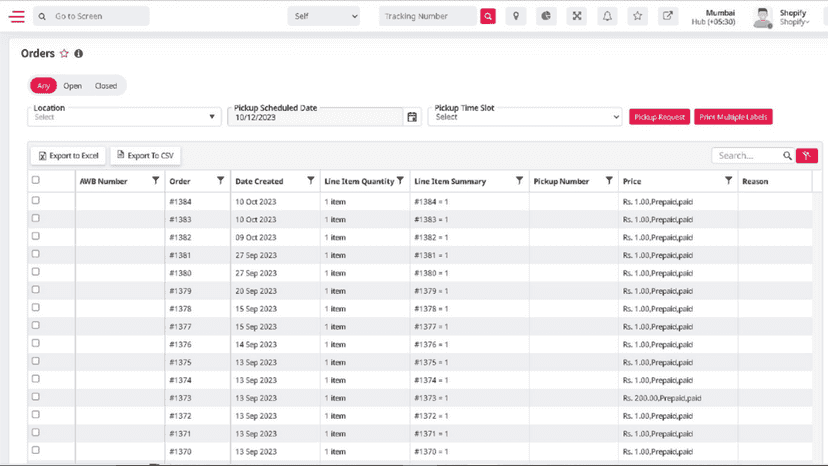Switch to the Open status tab
This screenshot has height=466, width=828.
pyautogui.click(x=72, y=86)
